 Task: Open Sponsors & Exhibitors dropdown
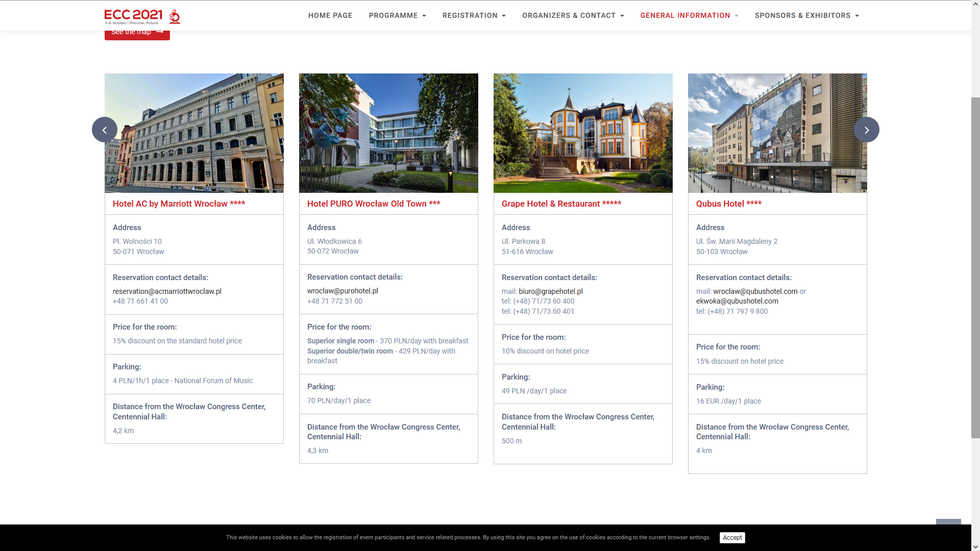806,15
